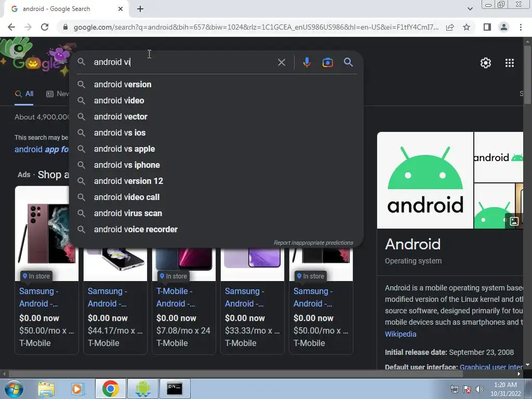Reload the current page
The image size is (532, 399).
pos(45,27)
